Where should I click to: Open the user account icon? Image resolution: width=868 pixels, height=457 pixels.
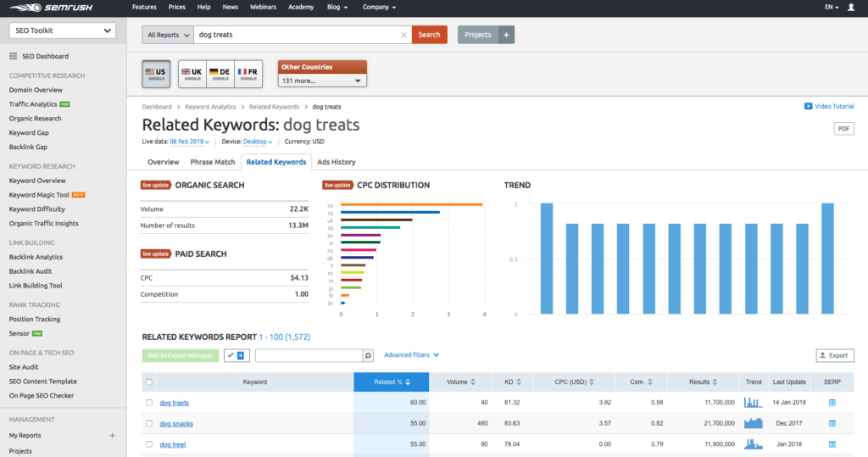[851, 7]
